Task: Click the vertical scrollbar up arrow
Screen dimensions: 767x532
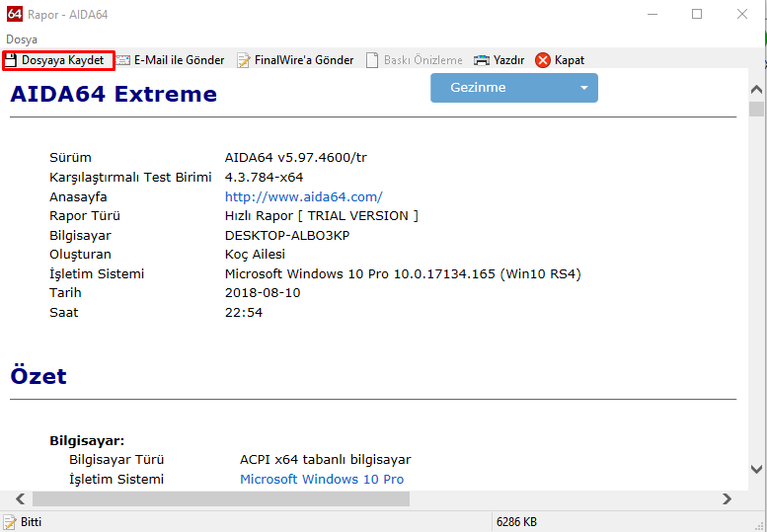Action: pos(756,90)
